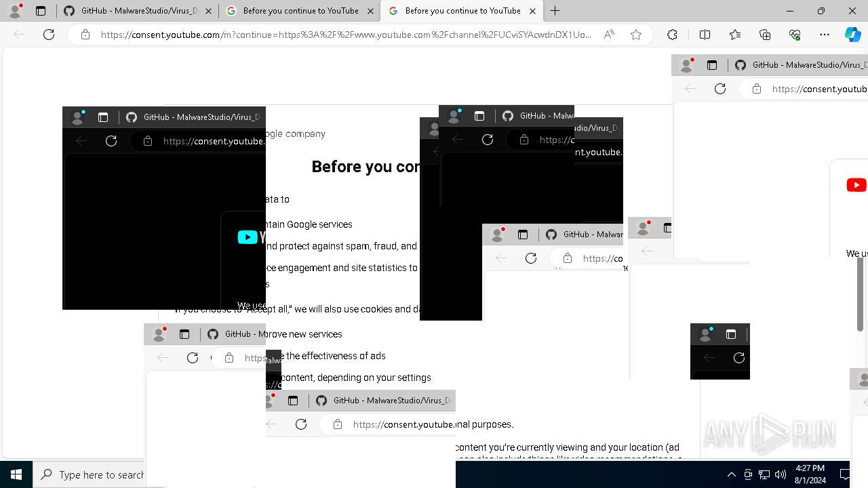Close the GitHub MalwareStudio tab

[208, 11]
